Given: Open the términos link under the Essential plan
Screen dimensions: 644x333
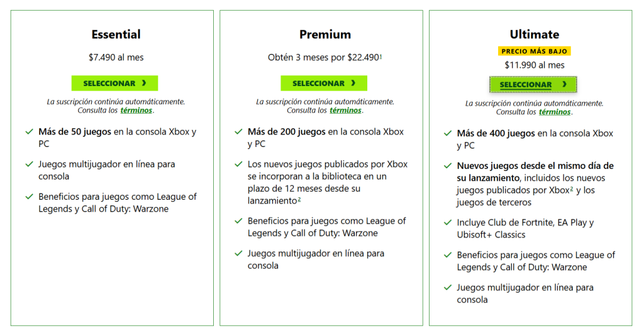Looking at the screenshot, I should click(136, 111).
